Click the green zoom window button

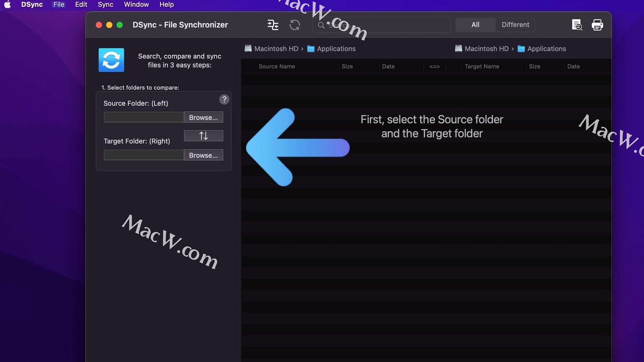coord(119,25)
